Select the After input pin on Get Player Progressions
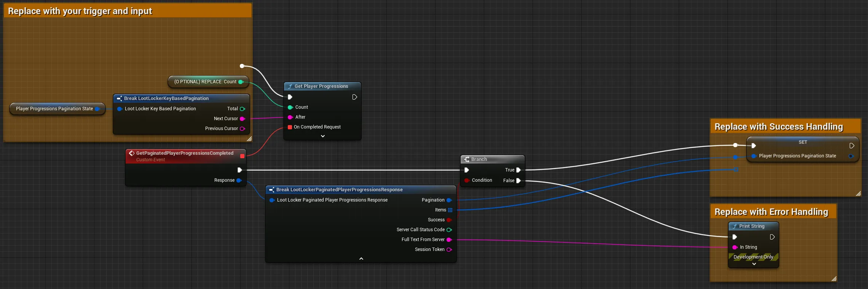Viewport: 868px width, 289px height. point(290,117)
